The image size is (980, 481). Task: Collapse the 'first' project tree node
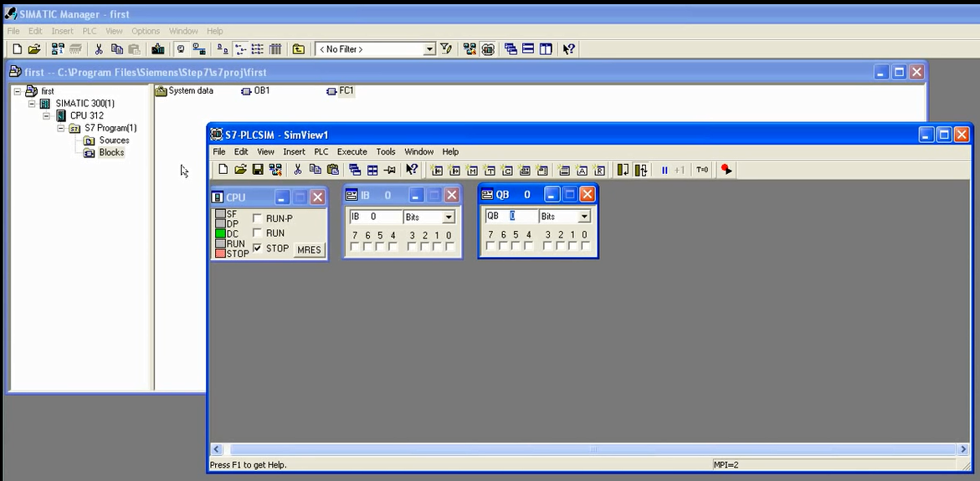pyautogui.click(x=17, y=91)
